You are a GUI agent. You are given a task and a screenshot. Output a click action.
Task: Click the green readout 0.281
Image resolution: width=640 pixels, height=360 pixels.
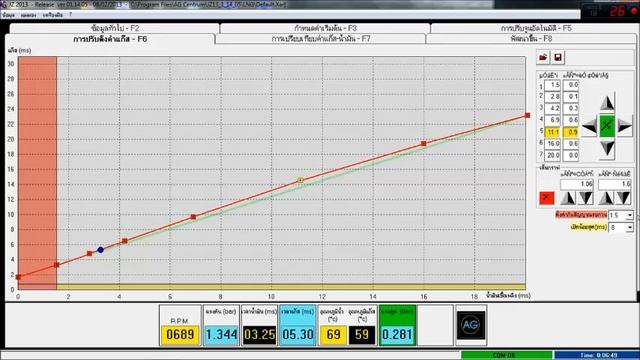click(x=398, y=335)
